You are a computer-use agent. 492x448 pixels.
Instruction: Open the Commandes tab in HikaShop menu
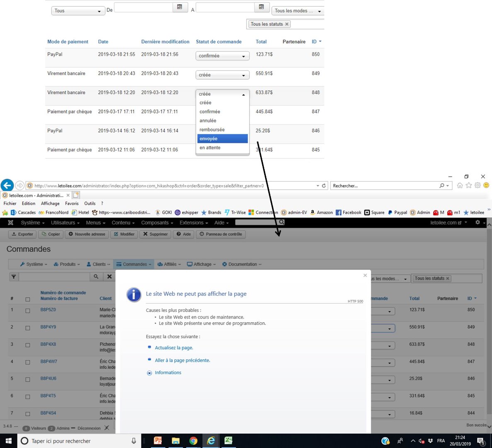tap(134, 264)
